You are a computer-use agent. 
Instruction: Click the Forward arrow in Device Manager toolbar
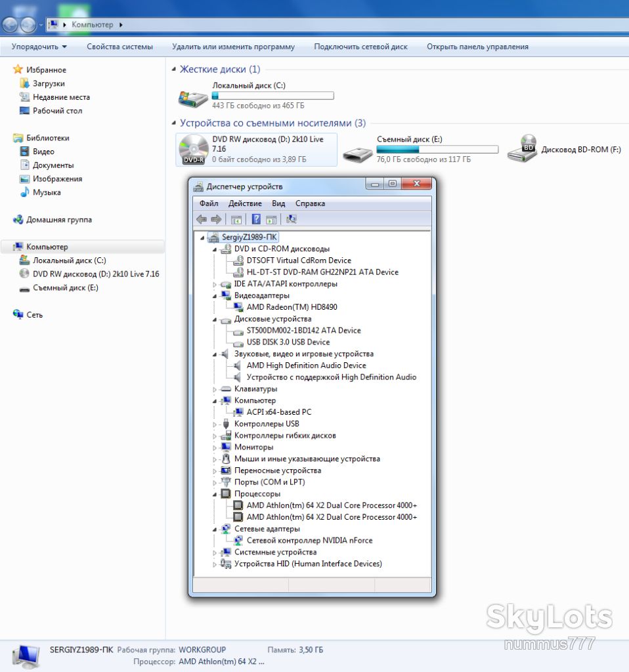click(x=216, y=219)
